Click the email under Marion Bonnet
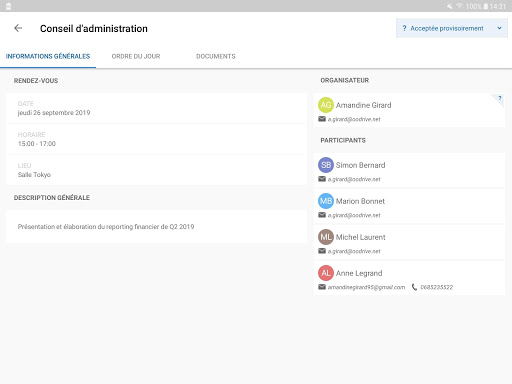 [354, 215]
